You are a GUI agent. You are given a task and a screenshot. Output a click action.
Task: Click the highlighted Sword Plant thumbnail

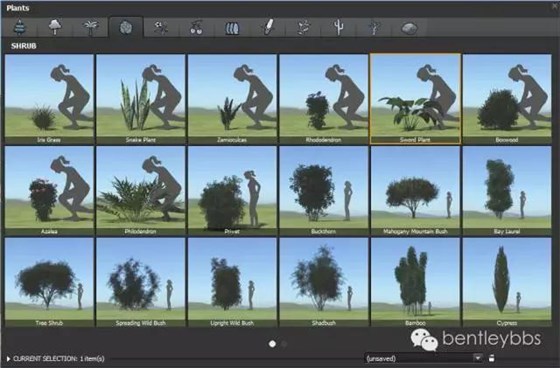click(x=415, y=99)
